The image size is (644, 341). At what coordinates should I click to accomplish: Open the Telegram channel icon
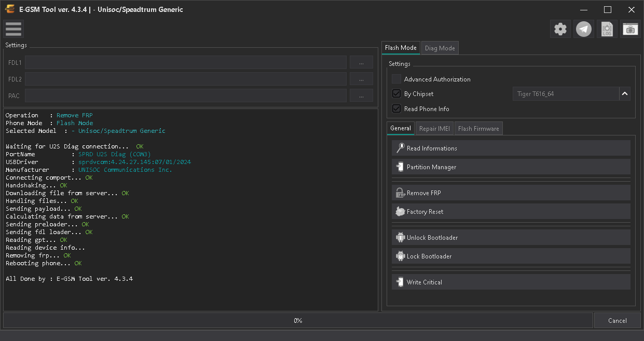tap(584, 29)
